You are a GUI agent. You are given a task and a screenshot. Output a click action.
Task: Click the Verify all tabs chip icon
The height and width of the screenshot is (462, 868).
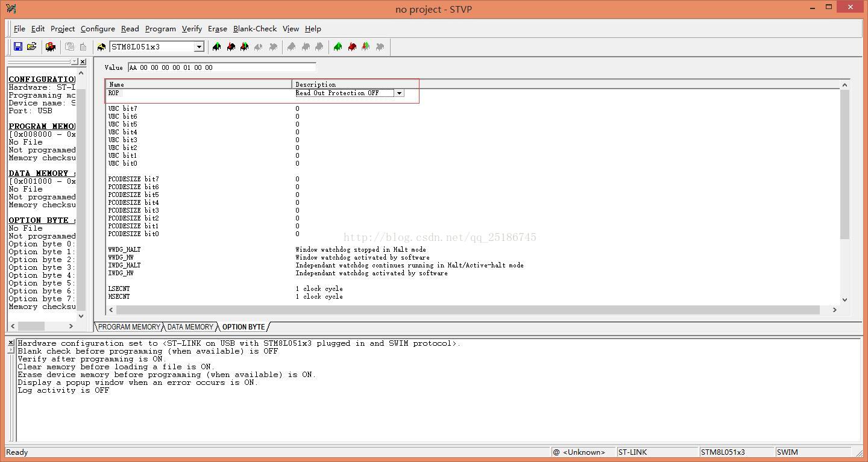coord(366,46)
